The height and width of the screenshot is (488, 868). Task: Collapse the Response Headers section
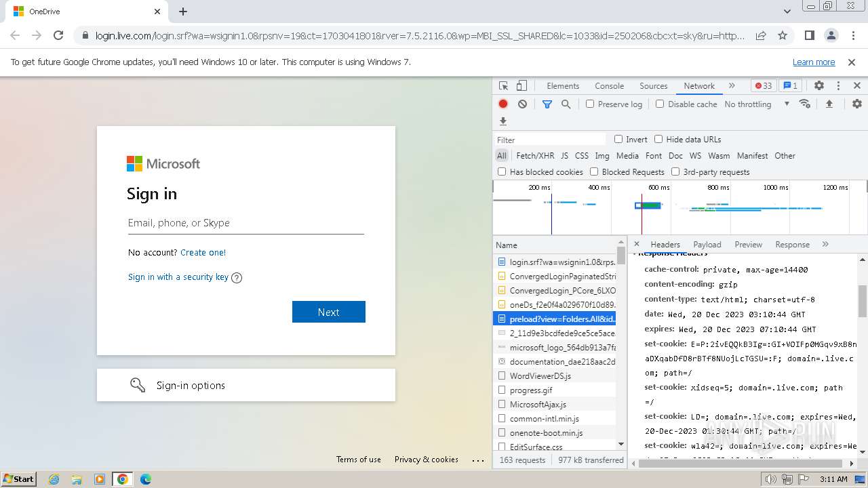click(x=673, y=253)
